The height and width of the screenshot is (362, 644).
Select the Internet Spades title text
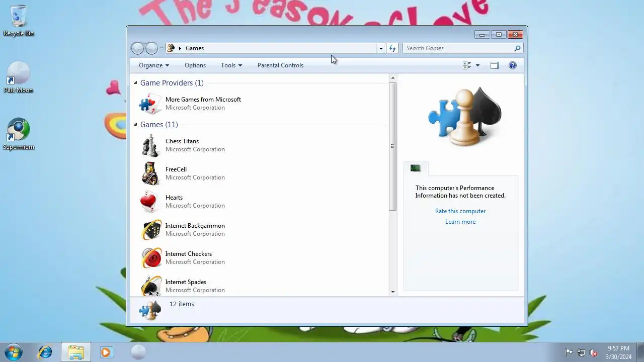186,282
